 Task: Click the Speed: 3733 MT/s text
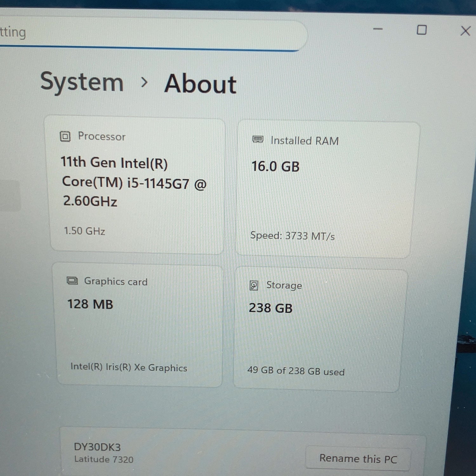292,236
